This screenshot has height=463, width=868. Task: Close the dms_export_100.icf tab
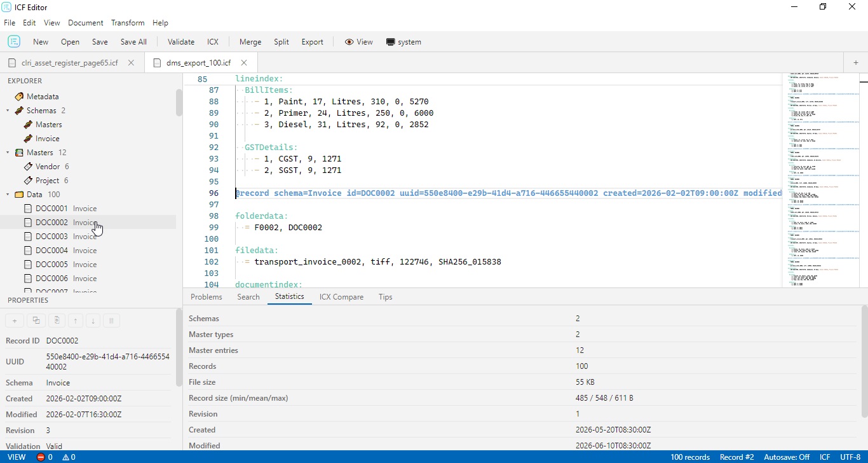(244, 63)
